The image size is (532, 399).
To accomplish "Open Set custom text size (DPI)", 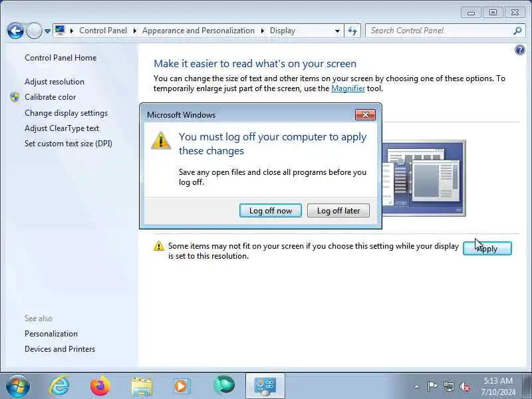I will pyautogui.click(x=68, y=144).
